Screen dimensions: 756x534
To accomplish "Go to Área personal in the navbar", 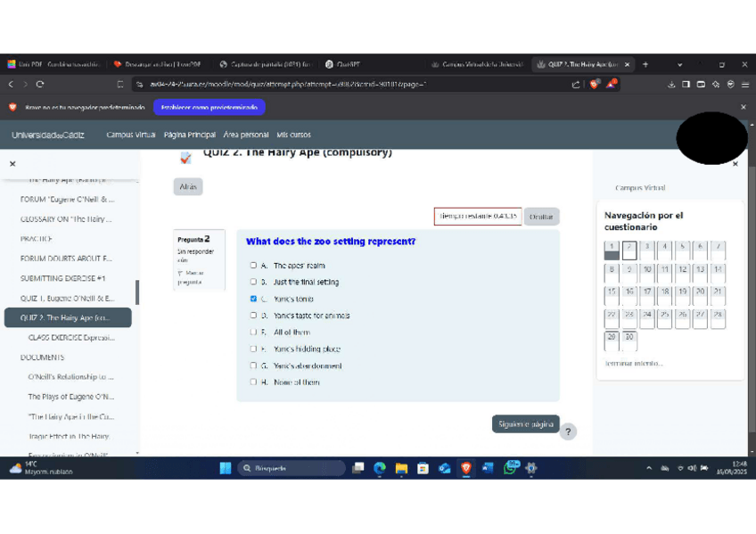I will point(246,135).
